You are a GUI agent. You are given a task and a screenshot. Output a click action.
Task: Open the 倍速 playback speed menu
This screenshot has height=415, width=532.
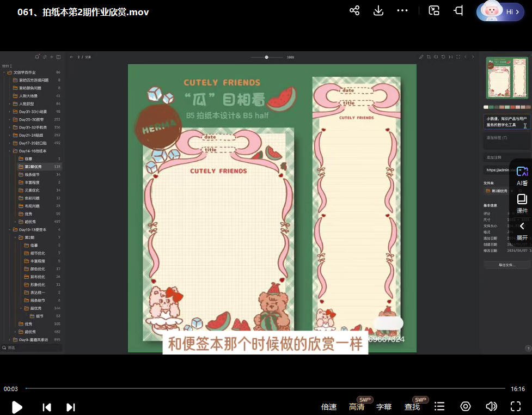coord(329,407)
